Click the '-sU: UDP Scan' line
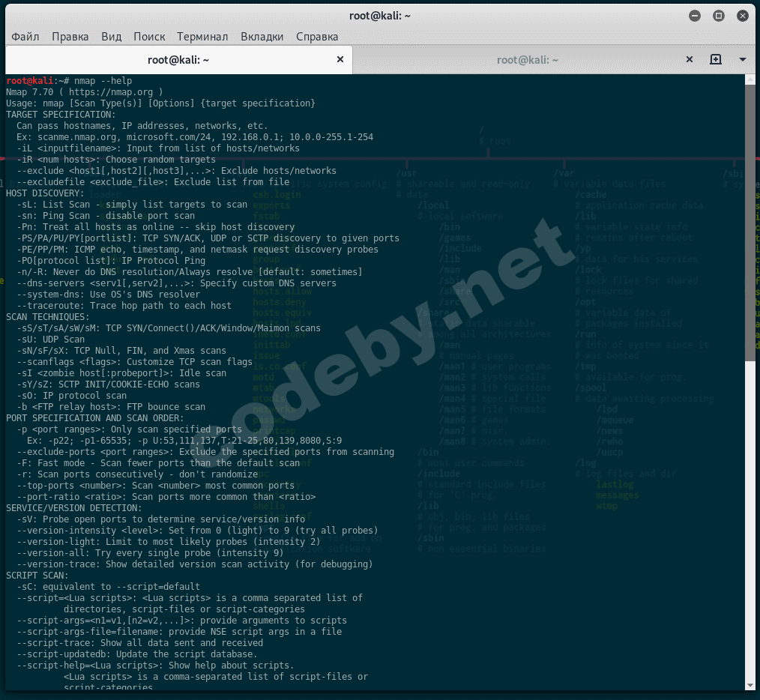 click(50, 340)
